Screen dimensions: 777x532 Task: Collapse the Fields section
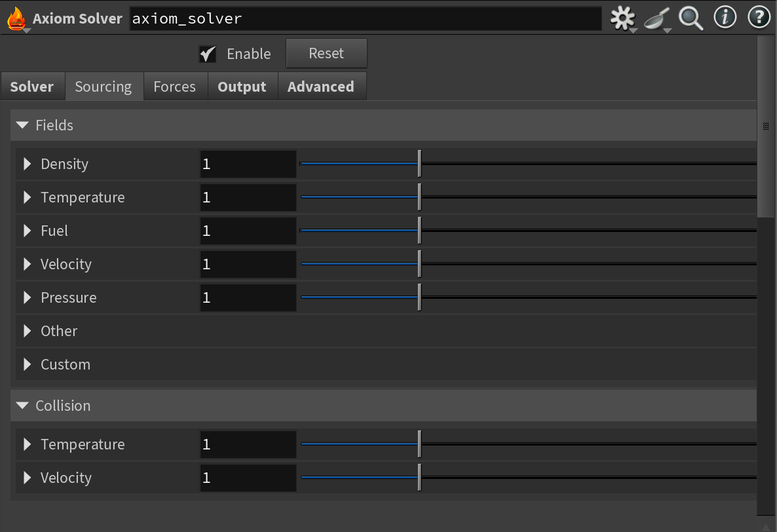coord(23,125)
